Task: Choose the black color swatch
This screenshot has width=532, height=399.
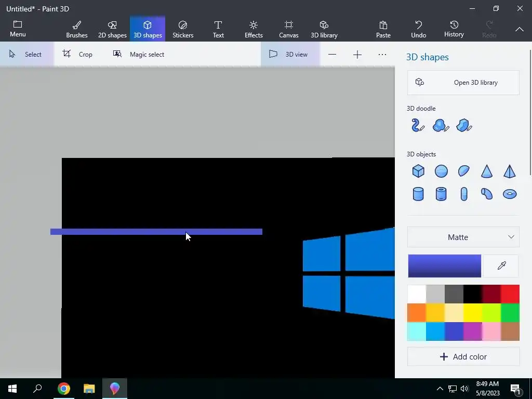Action: click(473, 294)
